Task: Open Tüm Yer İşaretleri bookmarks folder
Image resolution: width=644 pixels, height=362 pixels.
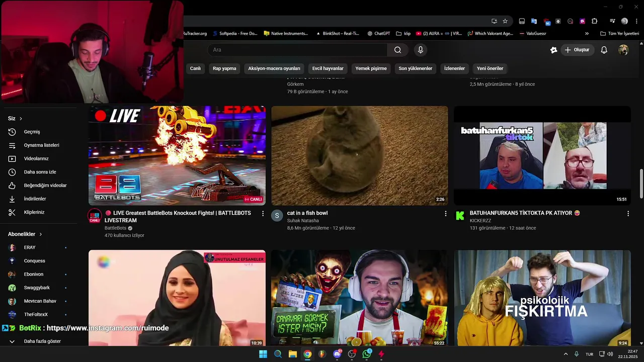Action: coord(620,34)
